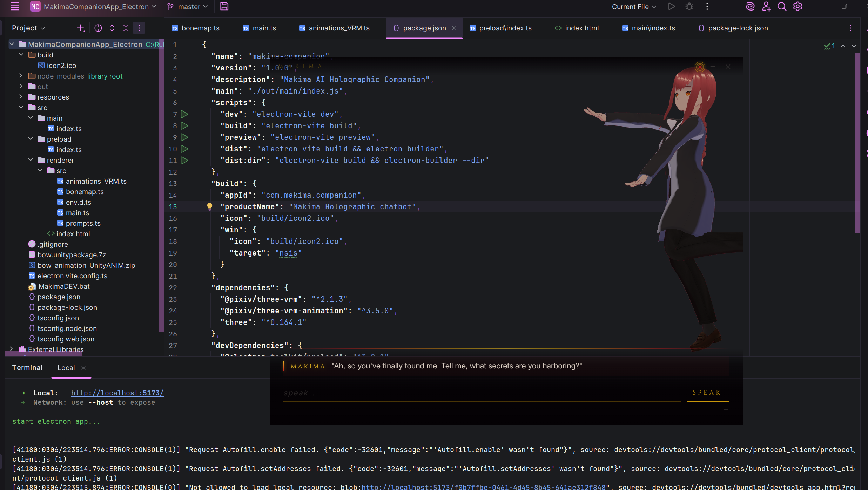Run the current file

pyautogui.click(x=671, y=6)
